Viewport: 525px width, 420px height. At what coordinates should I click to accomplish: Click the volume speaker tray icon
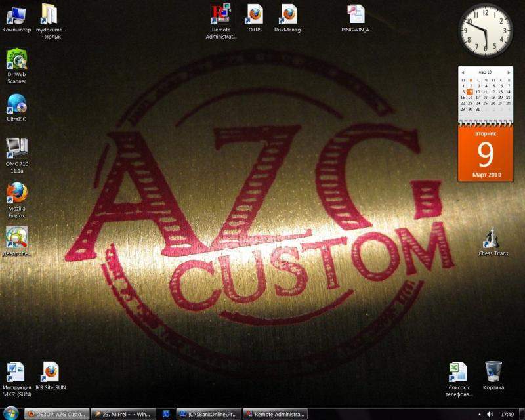point(490,414)
